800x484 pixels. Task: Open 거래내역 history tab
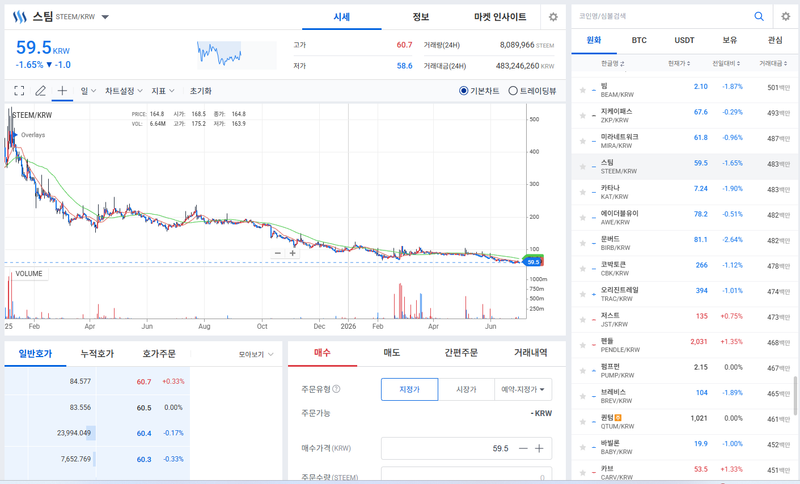530,352
